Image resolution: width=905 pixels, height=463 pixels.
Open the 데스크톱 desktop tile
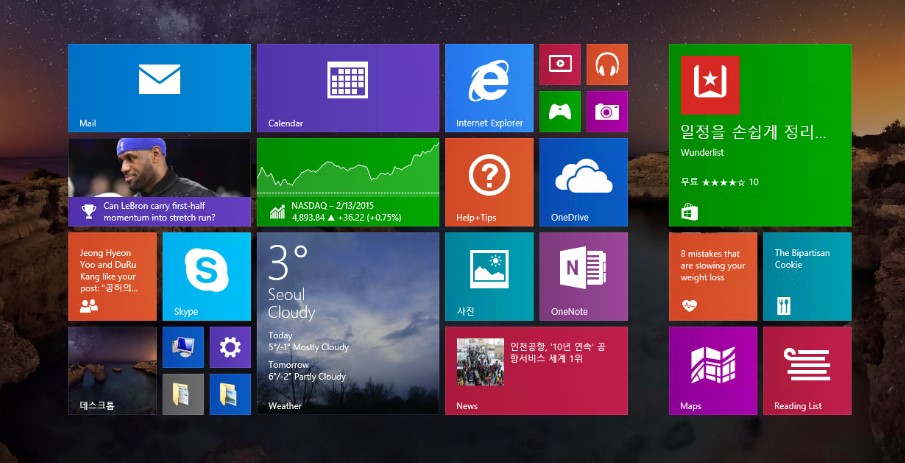tap(112, 371)
